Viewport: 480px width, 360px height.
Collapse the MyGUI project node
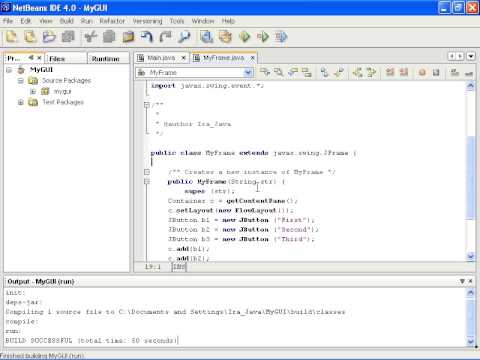[x=9, y=70]
